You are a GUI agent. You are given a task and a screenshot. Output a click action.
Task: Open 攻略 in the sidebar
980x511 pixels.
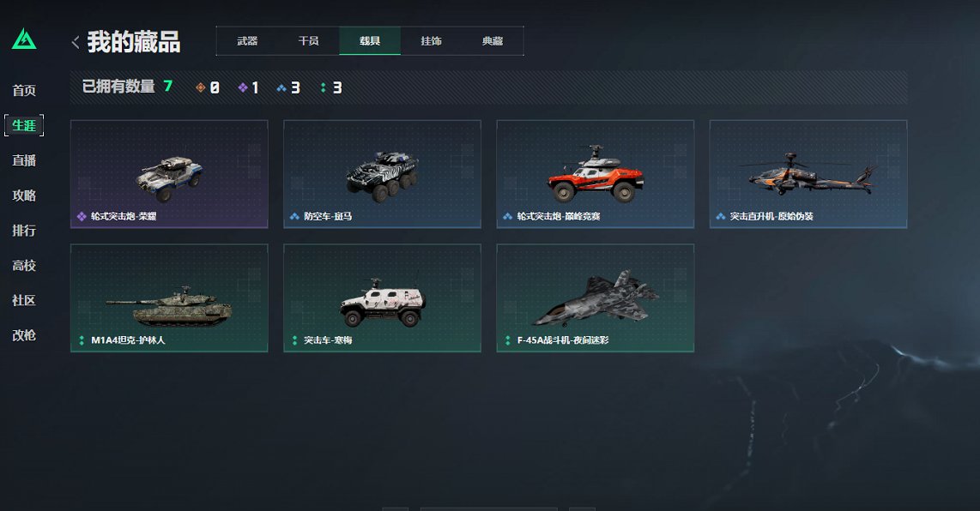(x=24, y=195)
